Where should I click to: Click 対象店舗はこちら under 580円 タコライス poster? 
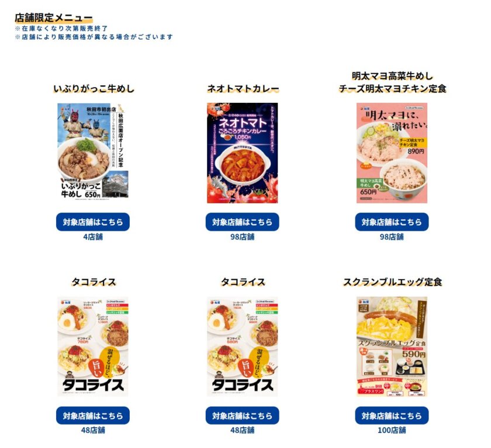click(x=242, y=415)
